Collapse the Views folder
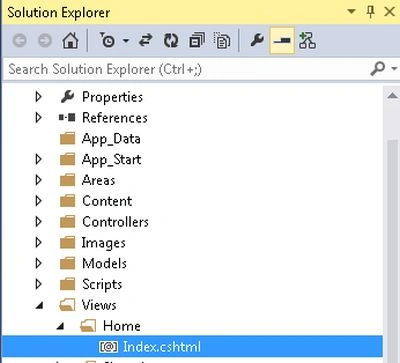The width and height of the screenshot is (400, 363). tap(39, 305)
